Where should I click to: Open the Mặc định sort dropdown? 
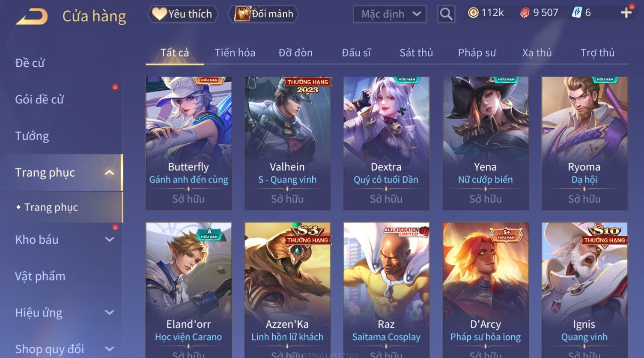click(x=390, y=14)
